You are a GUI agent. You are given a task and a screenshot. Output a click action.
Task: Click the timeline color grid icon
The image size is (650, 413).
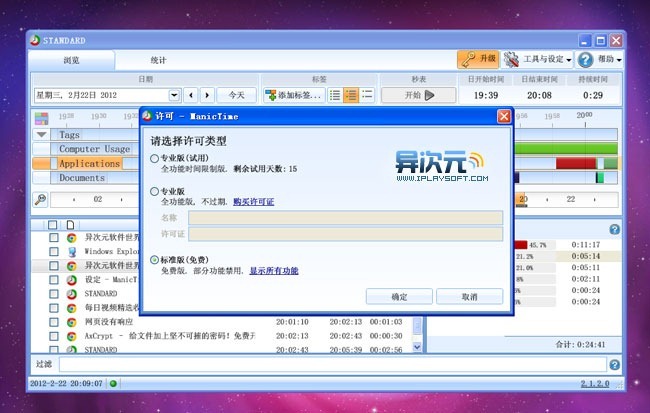[x=41, y=119]
